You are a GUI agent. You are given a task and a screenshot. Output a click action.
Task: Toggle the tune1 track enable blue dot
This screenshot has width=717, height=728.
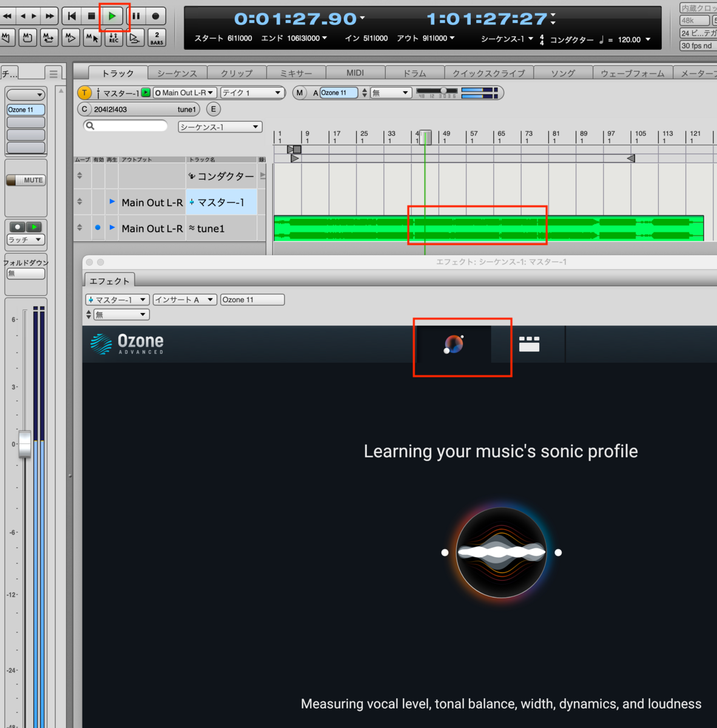98,227
